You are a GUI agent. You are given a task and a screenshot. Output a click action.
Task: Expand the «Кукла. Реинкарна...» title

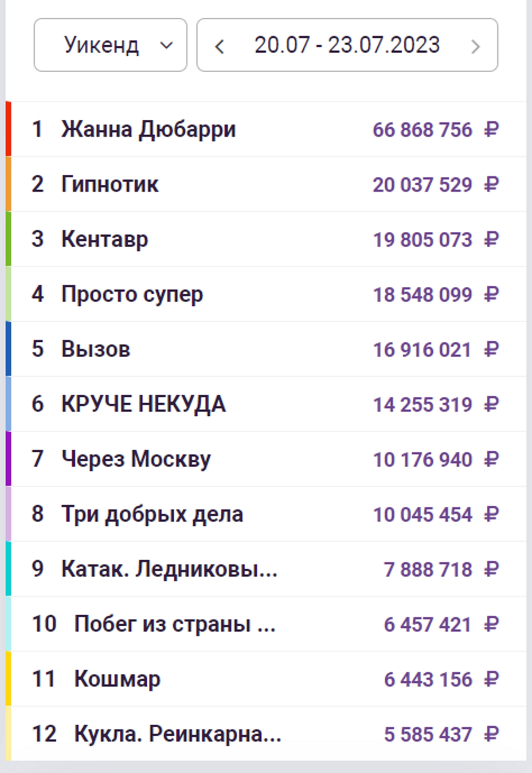click(177, 734)
